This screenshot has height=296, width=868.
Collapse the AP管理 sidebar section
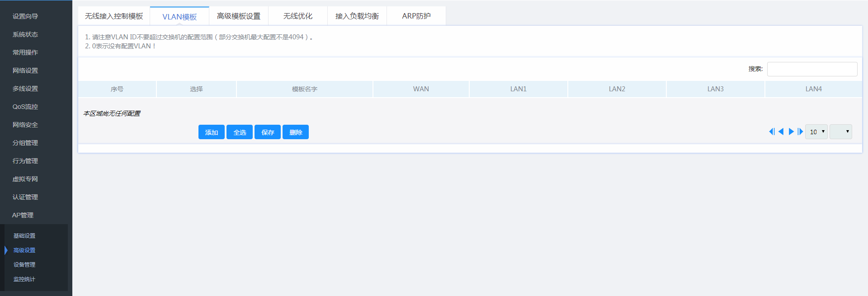pyautogui.click(x=23, y=215)
